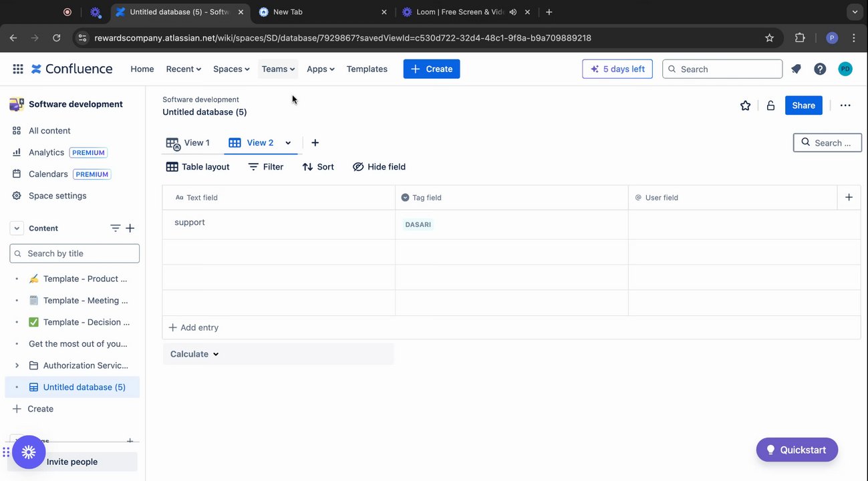
Task: Open the Teams dropdown menu
Action: (278, 69)
